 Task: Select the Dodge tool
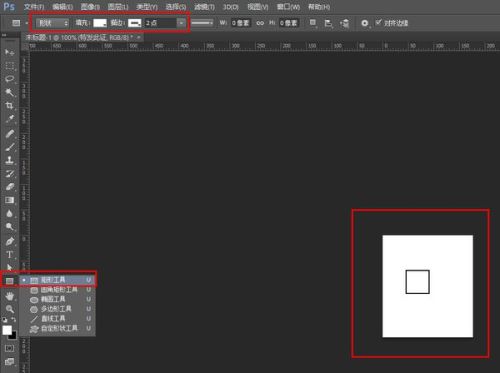(x=9, y=227)
